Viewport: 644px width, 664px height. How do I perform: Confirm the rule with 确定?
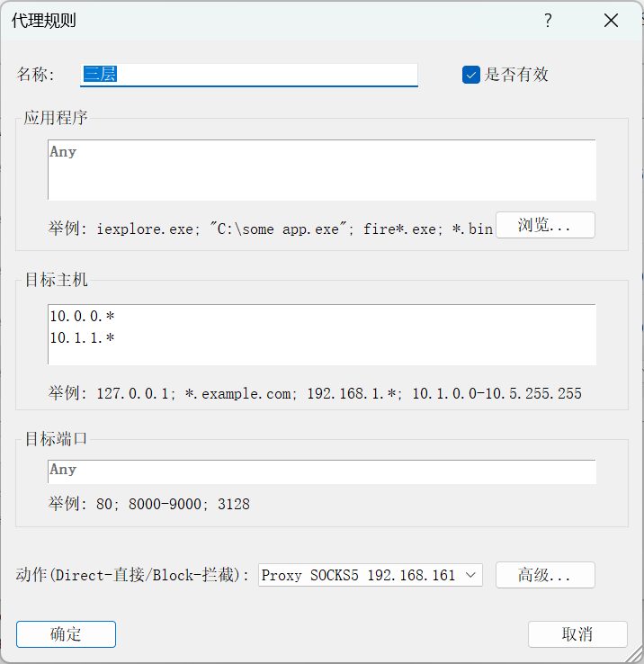(66, 634)
